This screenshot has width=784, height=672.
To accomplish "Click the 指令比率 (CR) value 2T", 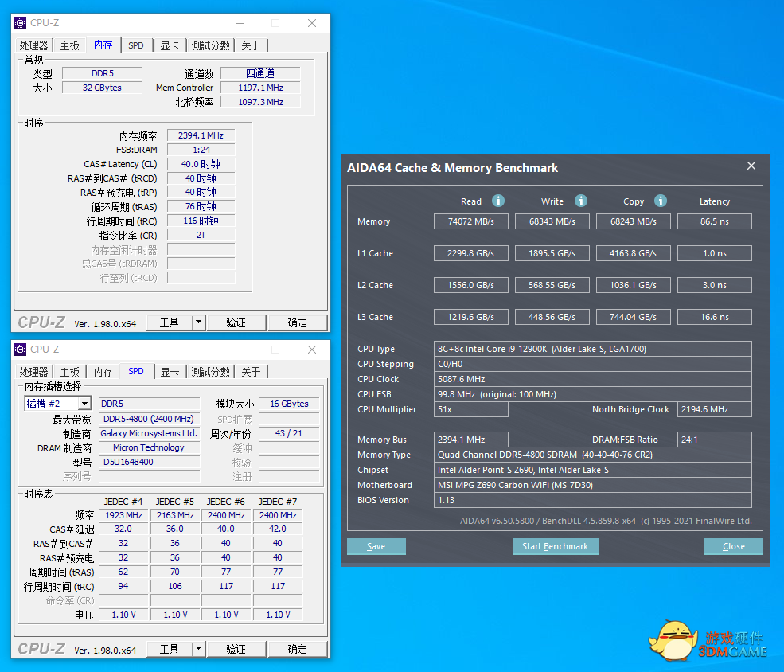I will click(201, 236).
